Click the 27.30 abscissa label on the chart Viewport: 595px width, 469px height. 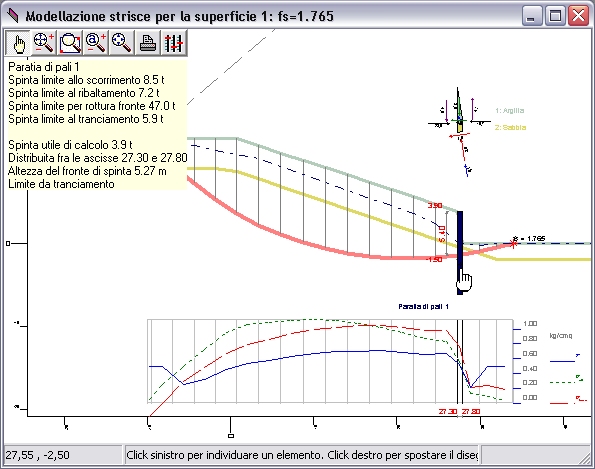pos(448,411)
